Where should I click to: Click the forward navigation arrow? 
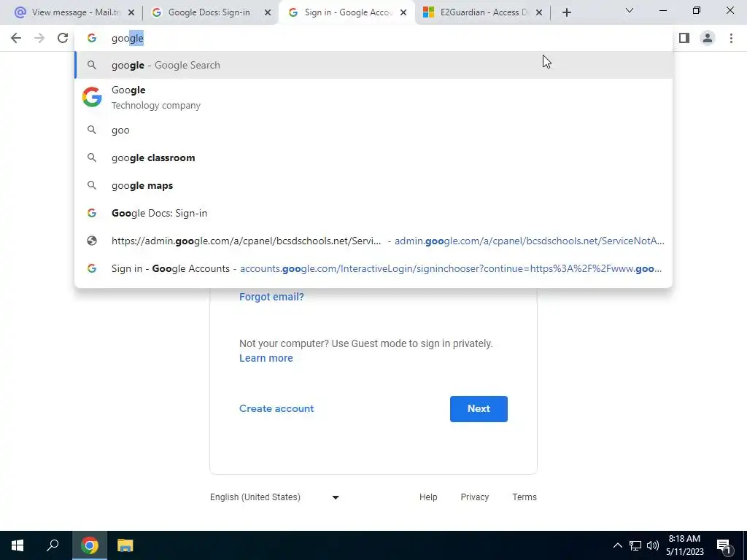point(39,38)
